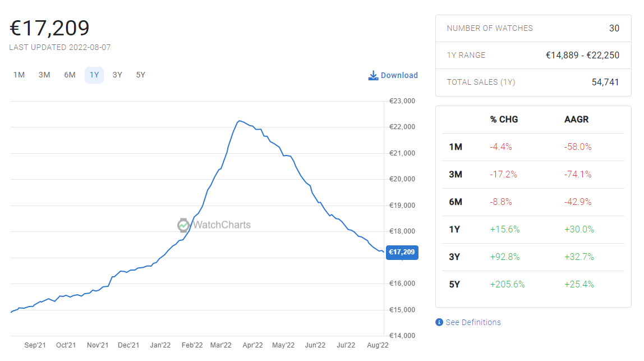Switch to the 5Y range tab
Image resolution: width=644 pixels, height=361 pixels.
(x=141, y=75)
